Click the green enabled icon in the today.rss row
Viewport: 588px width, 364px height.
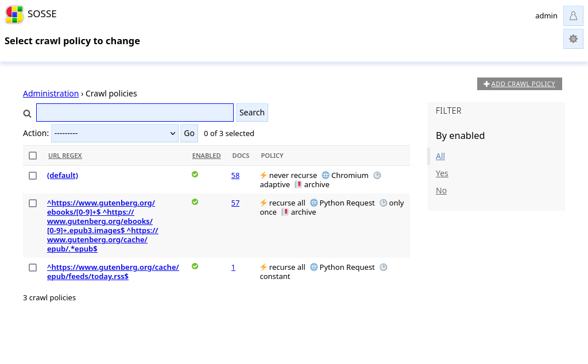coord(195,266)
